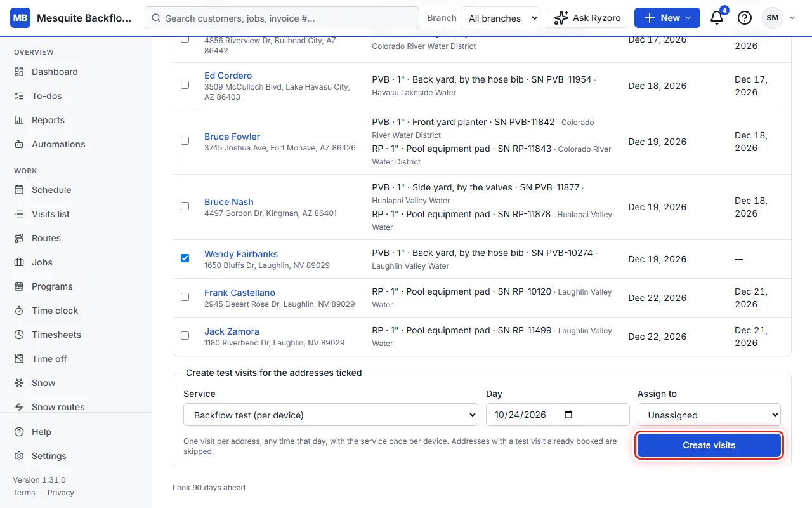The width and height of the screenshot is (812, 508).
Task: Untick the Wendy Fairbanks row checkbox
Action: pyautogui.click(x=185, y=258)
